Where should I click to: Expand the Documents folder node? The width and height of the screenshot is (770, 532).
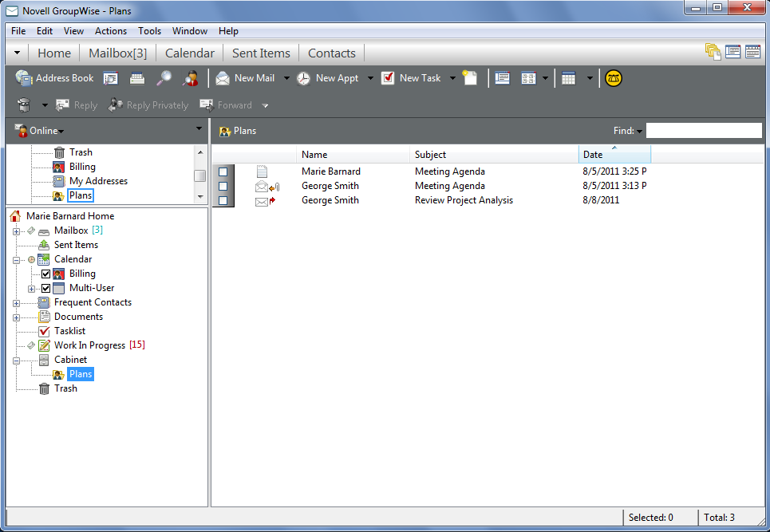coord(16,317)
